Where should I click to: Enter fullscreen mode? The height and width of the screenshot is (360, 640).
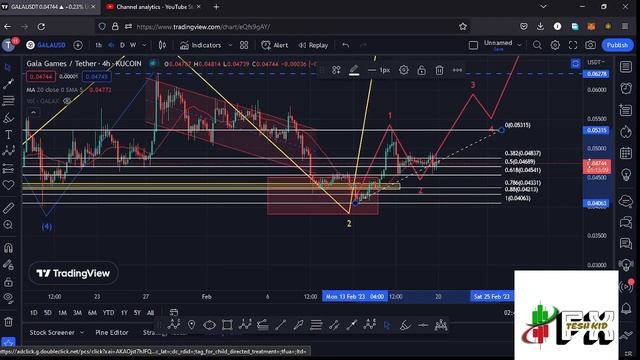click(x=573, y=45)
